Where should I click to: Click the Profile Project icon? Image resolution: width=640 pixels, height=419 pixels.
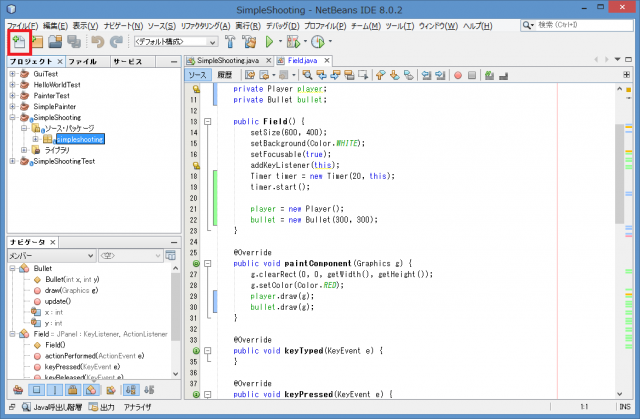[318, 42]
